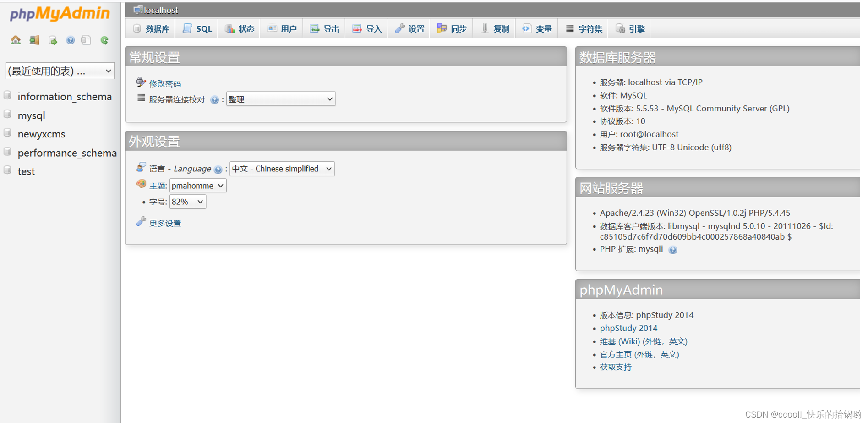
Task: Open the phpStudy 2014 link
Action: (x=628, y=328)
